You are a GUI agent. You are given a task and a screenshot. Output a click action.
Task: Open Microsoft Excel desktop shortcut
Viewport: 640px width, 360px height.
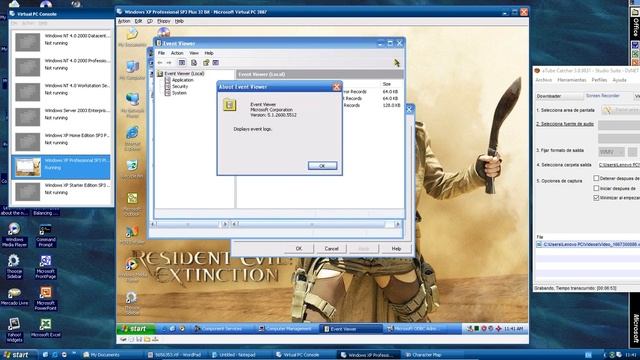click(45, 328)
